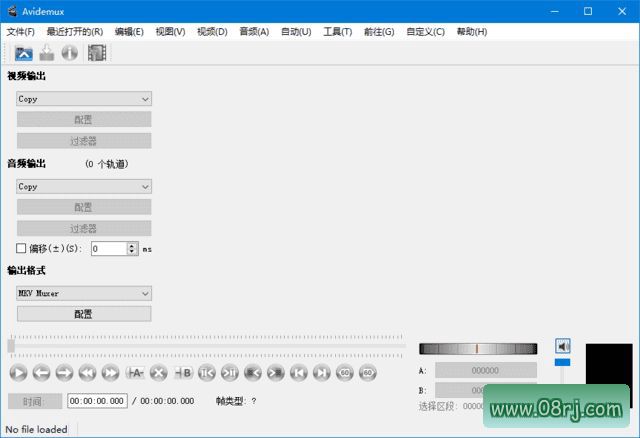Image resolution: width=640 pixels, height=438 pixels.
Task: Toggle the speaker mute icon
Action: [563, 346]
